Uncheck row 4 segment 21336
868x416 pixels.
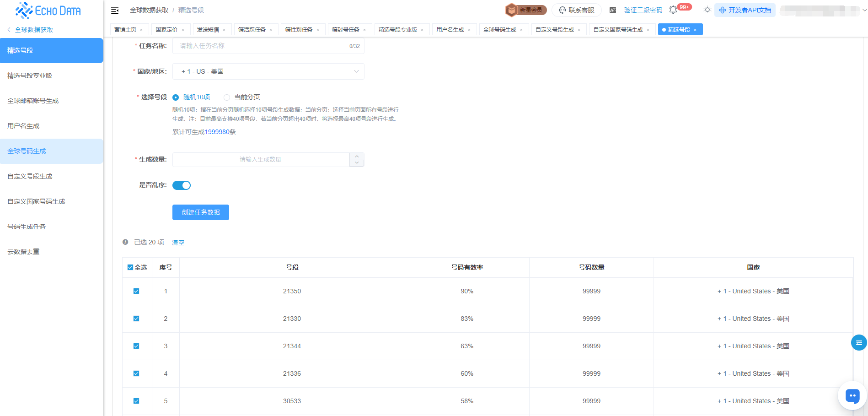click(136, 373)
